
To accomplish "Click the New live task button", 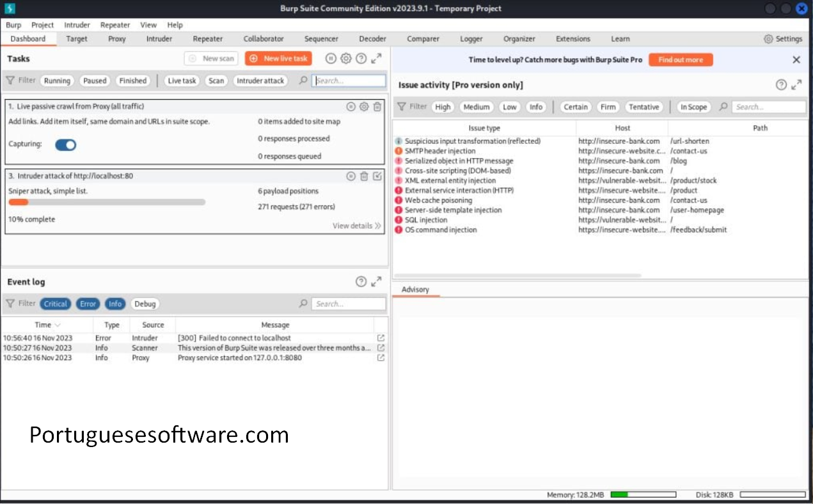I will point(278,58).
